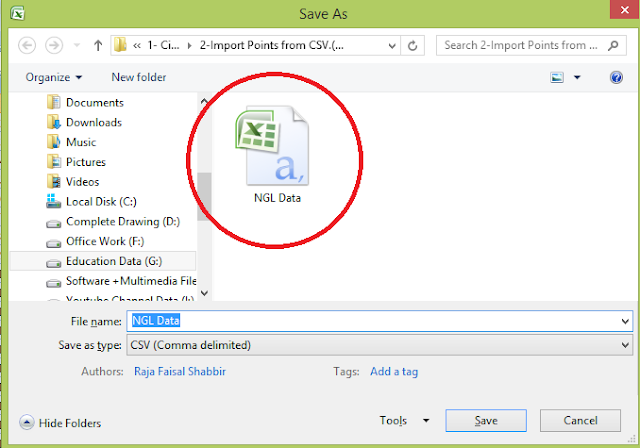
Task: Close the Save As dialog
Action: [624, 9]
